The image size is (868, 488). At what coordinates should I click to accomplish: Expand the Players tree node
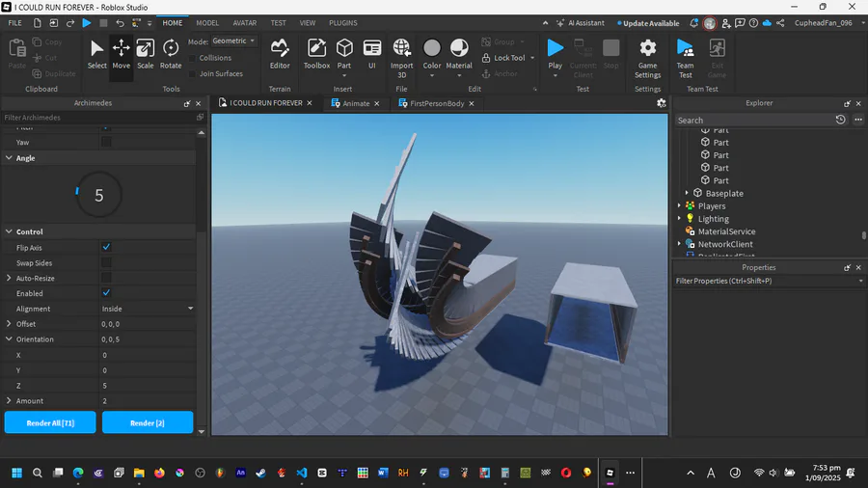[679, 205]
